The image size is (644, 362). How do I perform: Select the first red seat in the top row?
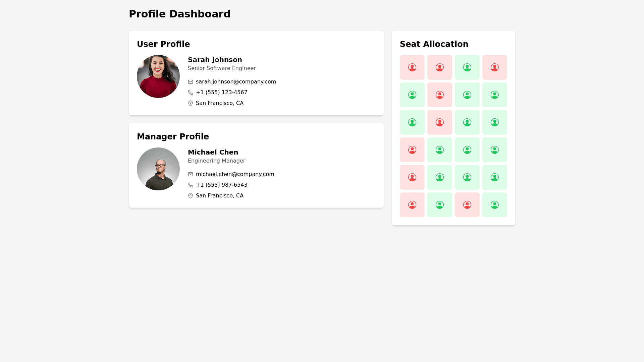tap(412, 67)
